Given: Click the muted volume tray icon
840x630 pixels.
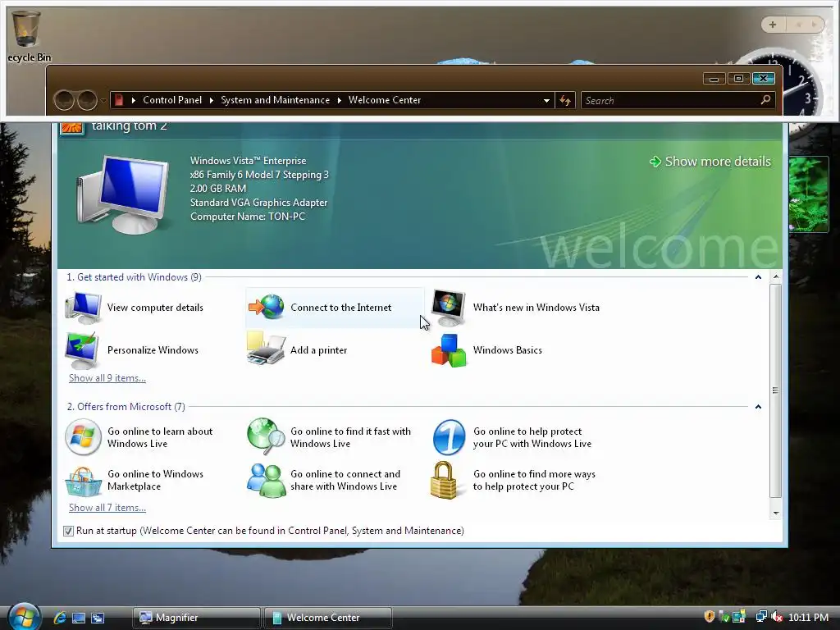Looking at the screenshot, I should [777, 617].
